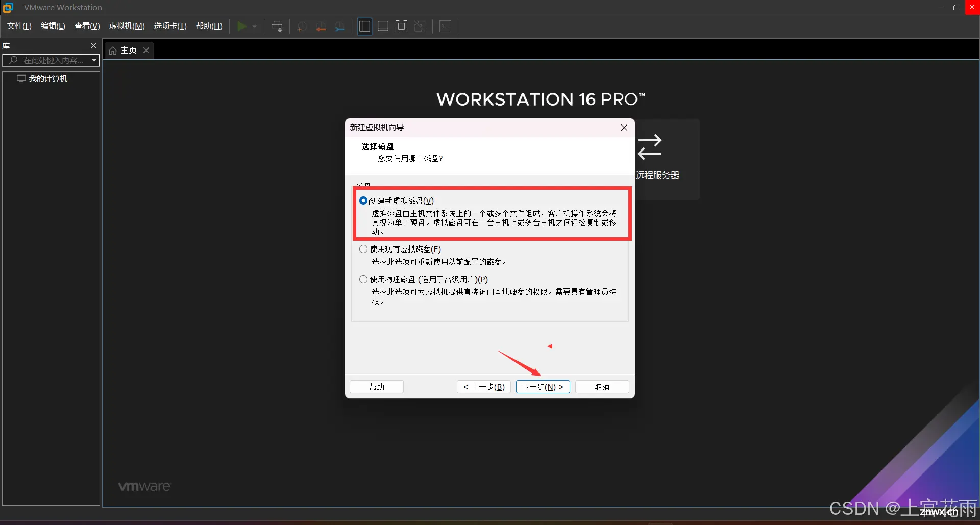Select 使用物理磁盘 (适用于高级用户)(P) option

coord(363,279)
